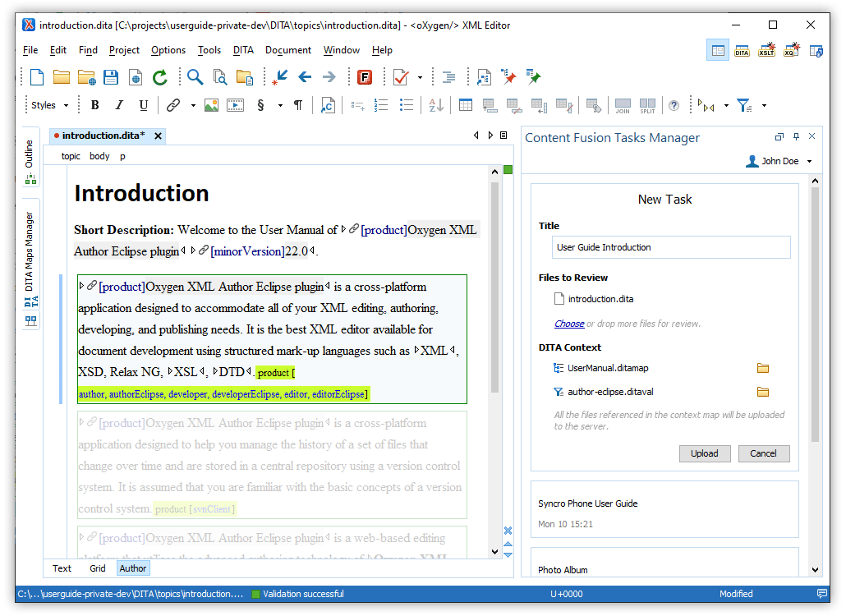Open section symbol dropdown arrow
The image size is (846, 616).
coord(280,105)
